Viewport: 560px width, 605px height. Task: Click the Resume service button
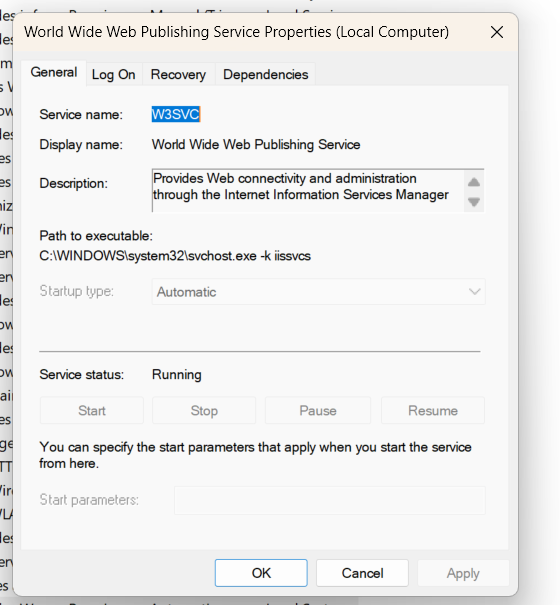(433, 411)
